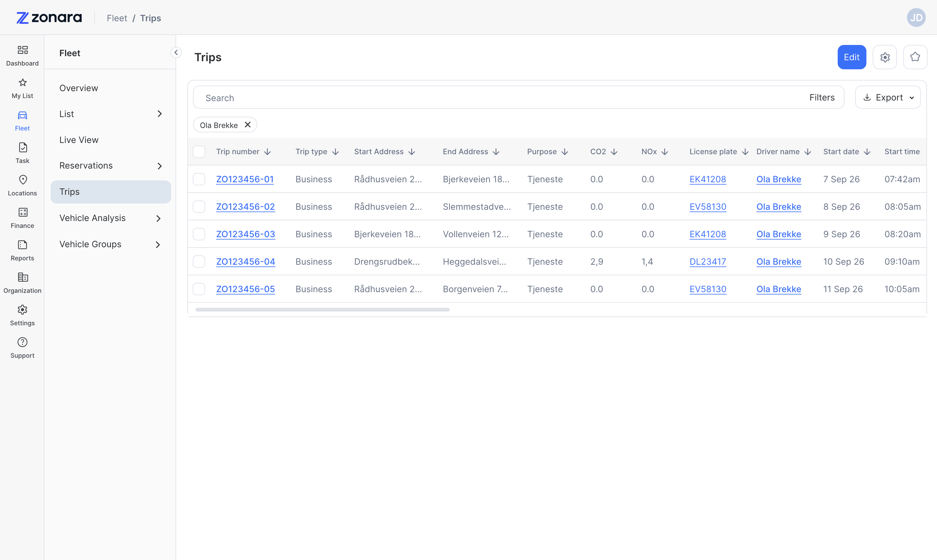This screenshot has width=937, height=560.
Task: Open the Filters button
Action: point(822,97)
